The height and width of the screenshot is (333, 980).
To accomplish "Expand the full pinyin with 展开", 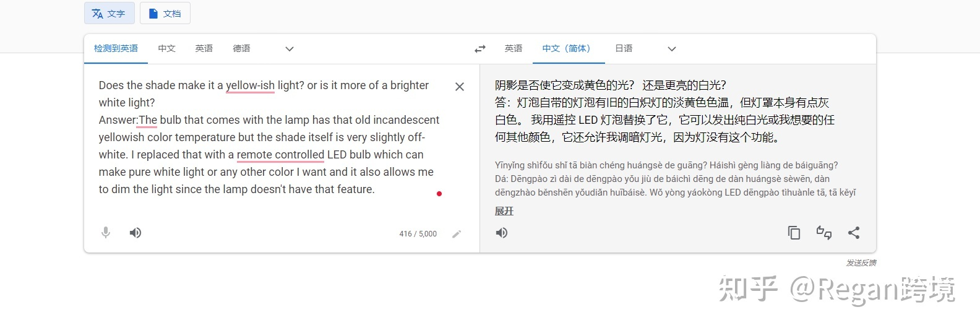I will [504, 211].
